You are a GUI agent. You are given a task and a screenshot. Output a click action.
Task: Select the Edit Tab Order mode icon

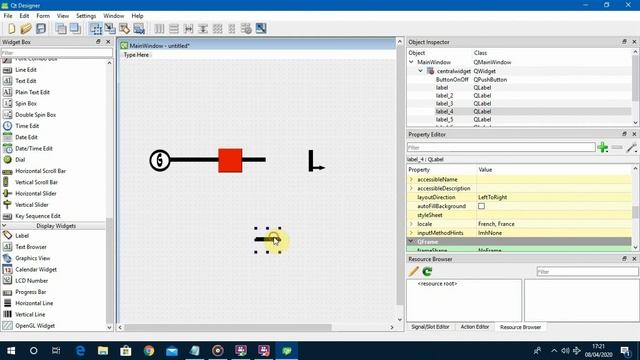[139, 29]
